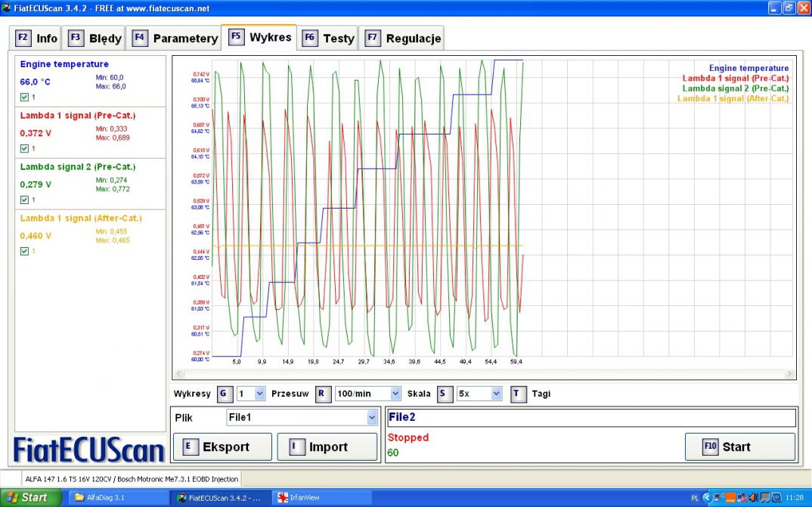The height and width of the screenshot is (507, 812).
Task: Open the Wykresy count dropdown
Action: (x=259, y=394)
